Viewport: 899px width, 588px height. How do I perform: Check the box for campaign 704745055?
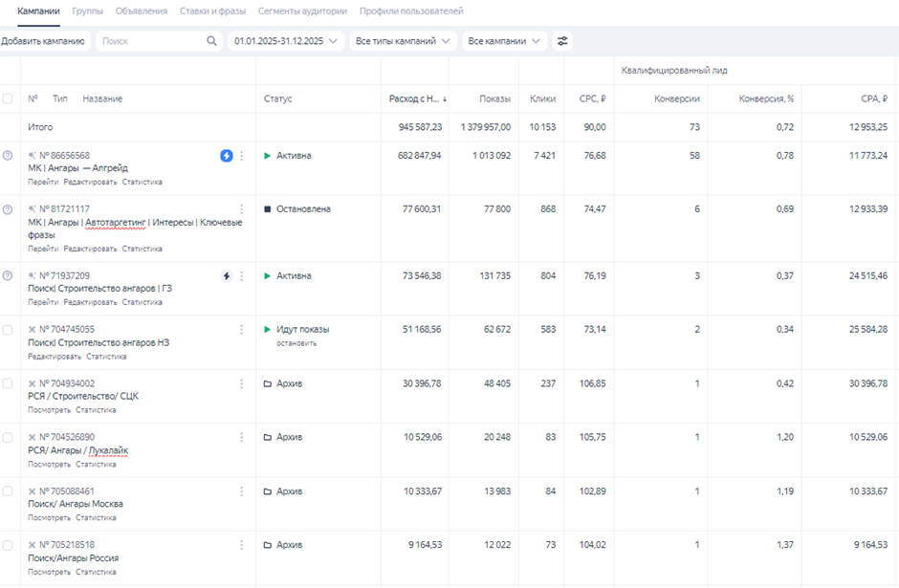pos(8,330)
